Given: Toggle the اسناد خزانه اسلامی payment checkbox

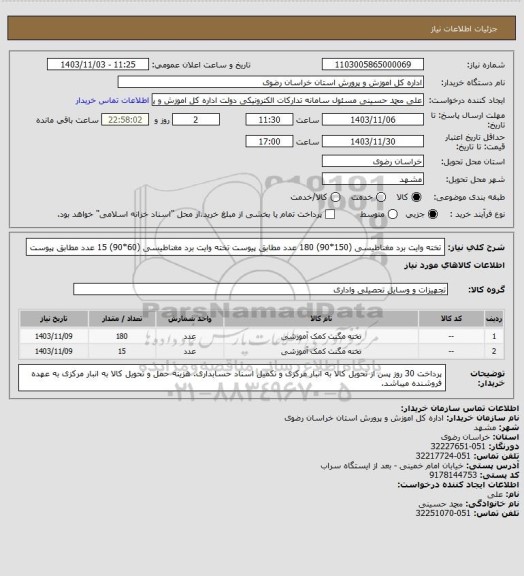Looking at the screenshot, I should [330, 214].
